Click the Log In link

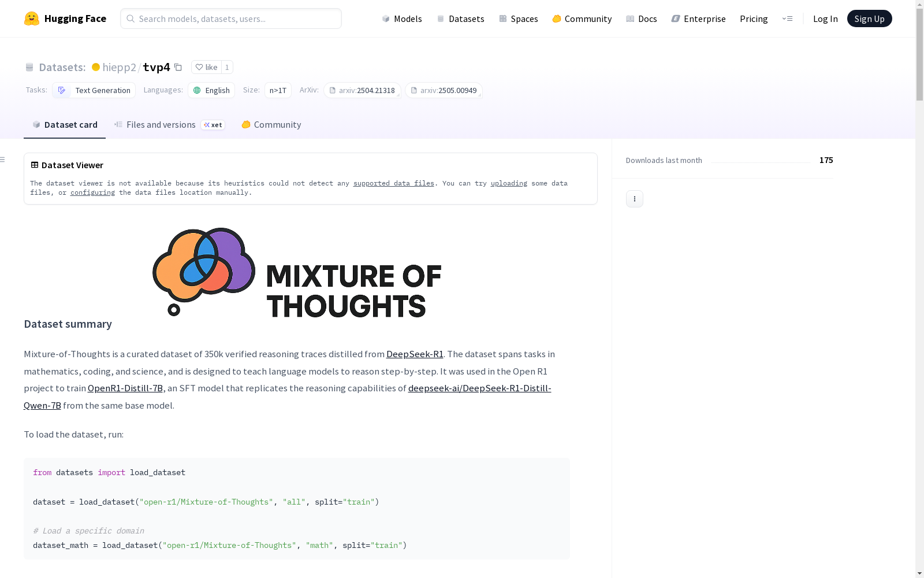pos(825,18)
